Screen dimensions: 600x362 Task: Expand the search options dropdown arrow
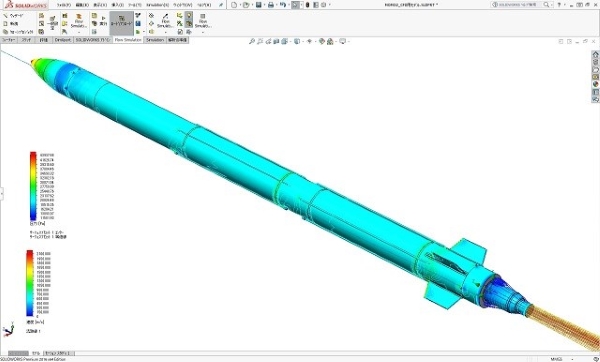[553, 5]
